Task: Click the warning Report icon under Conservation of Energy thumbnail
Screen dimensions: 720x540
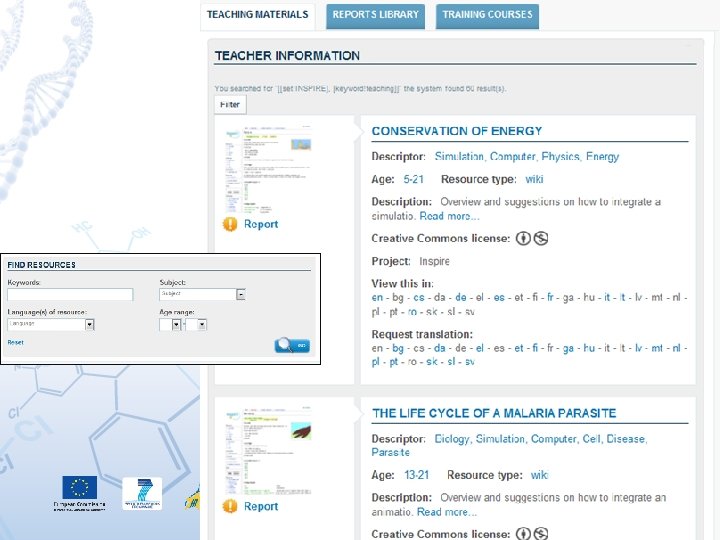Action: point(230,224)
